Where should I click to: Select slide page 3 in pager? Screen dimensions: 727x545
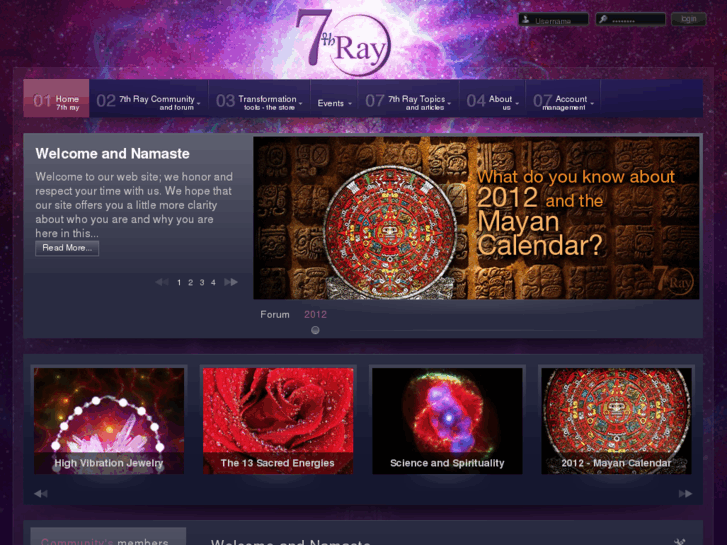202,282
